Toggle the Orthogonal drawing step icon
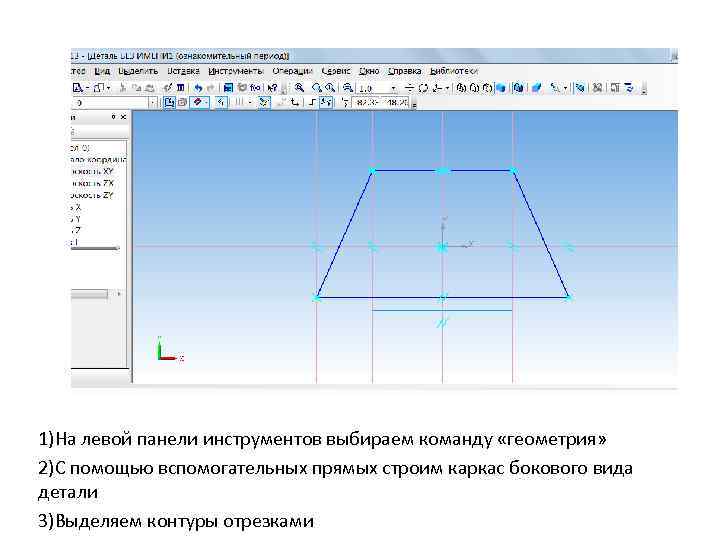Image resolution: width=720 pixels, height=540 pixels. tap(312, 102)
